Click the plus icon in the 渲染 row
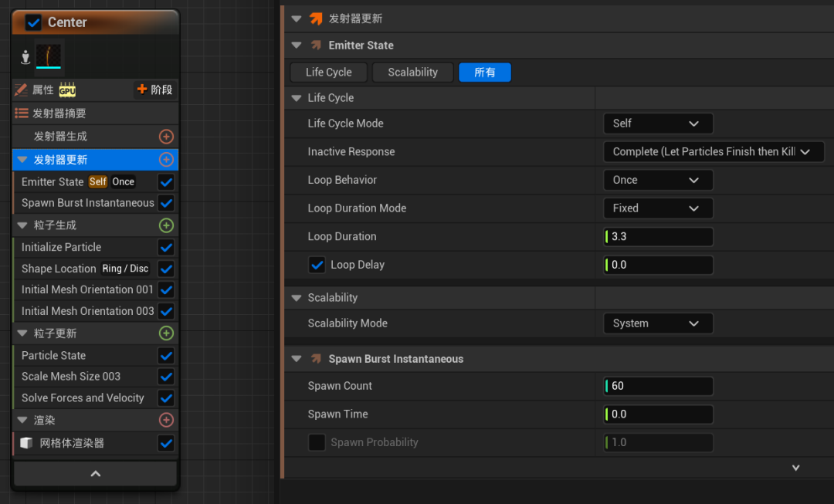Viewport: 834px width, 504px height. pyautogui.click(x=166, y=420)
